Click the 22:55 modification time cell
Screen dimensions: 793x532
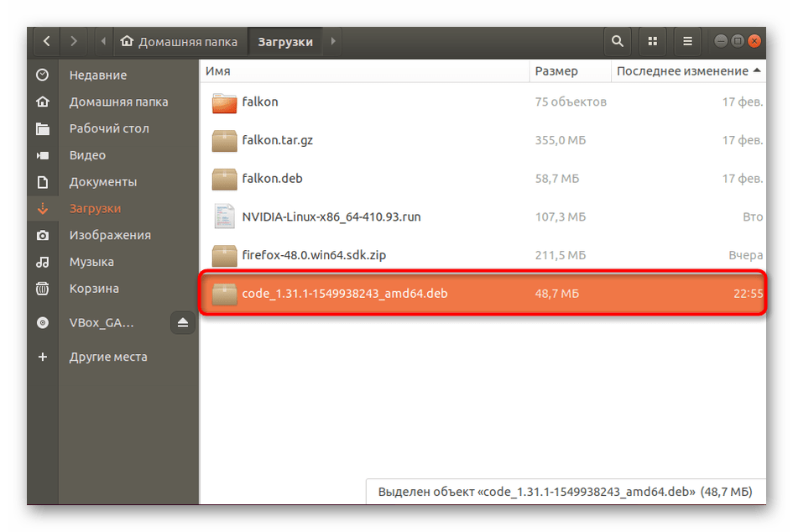(x=748, y=294)
